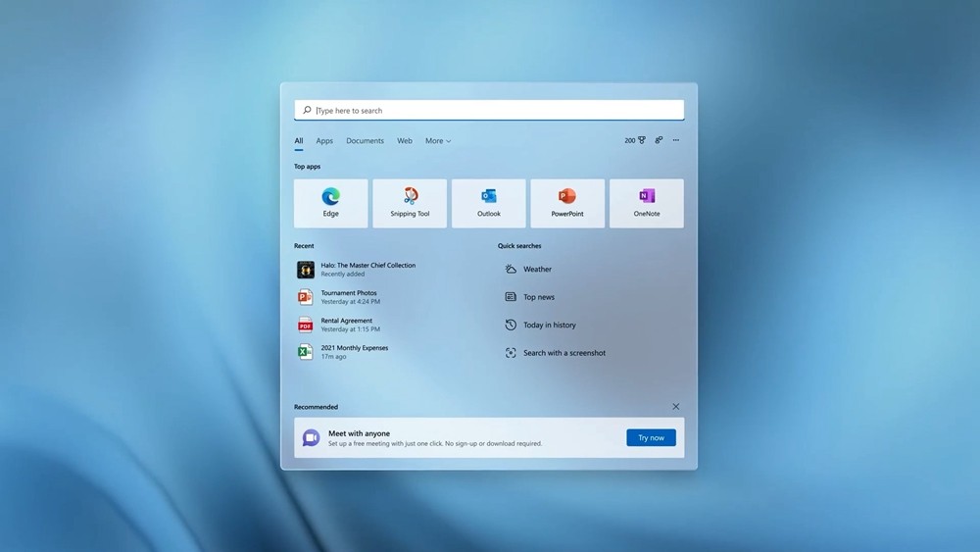The height and width of the screenshot is (552, 980).
Task: Launch Edge from Top apps
Action: 330,203
